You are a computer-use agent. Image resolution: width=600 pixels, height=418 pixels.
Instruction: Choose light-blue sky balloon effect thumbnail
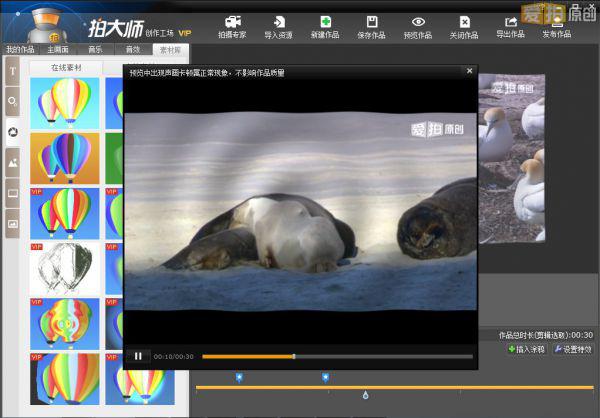point(65,103)
